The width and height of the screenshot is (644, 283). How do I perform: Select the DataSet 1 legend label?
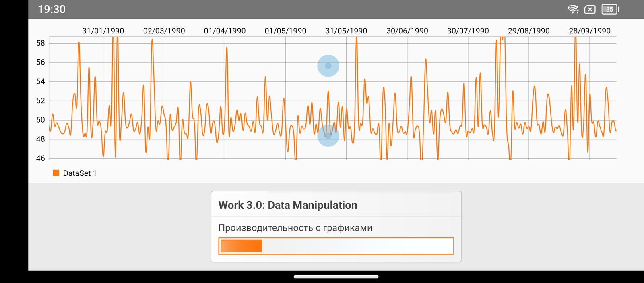[80, 173]
